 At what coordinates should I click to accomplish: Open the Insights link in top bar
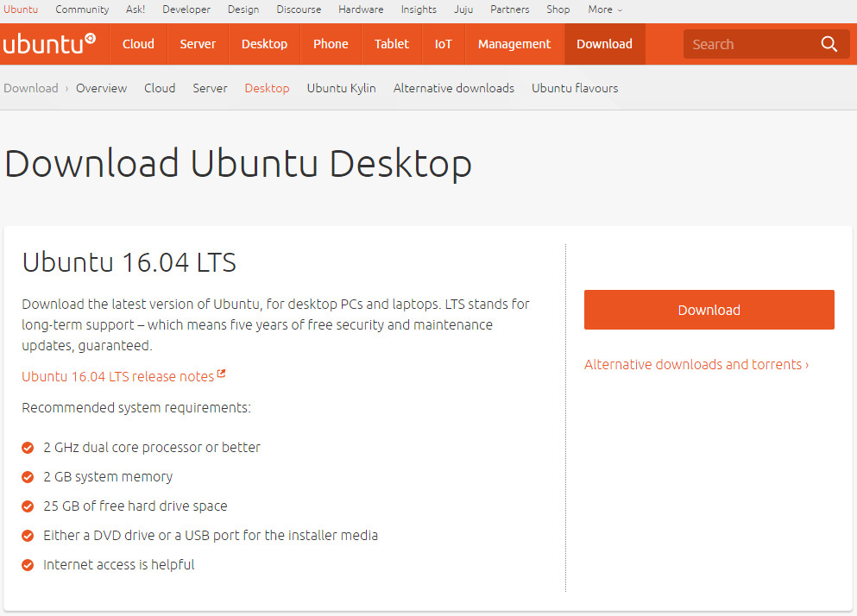click(x=419, y=9)
